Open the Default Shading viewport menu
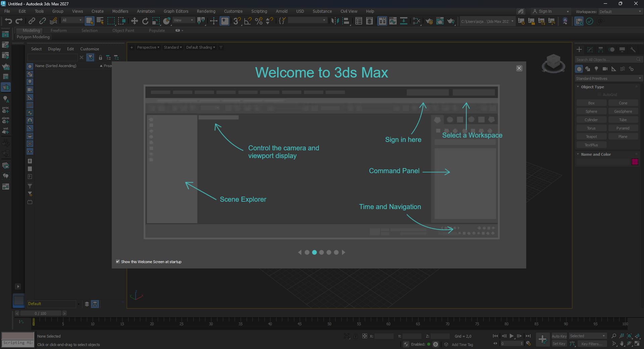Viewport: 644px width, 349px height. click(200, 47)
